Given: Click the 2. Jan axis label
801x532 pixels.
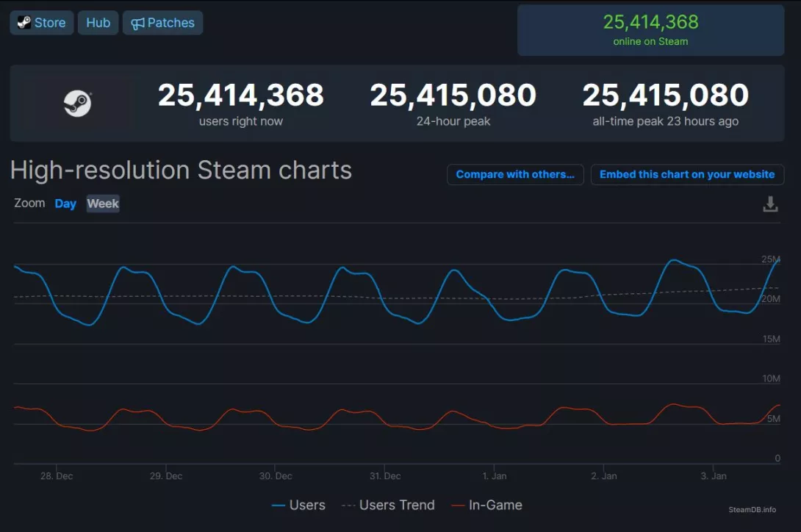Looking at the screenshot, I should [x=604, y=476].
